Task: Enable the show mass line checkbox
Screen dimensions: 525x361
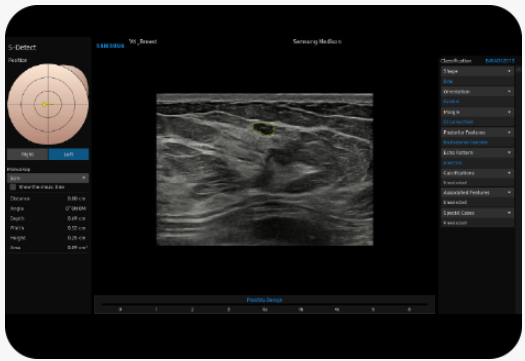Action: coord(13,187)
